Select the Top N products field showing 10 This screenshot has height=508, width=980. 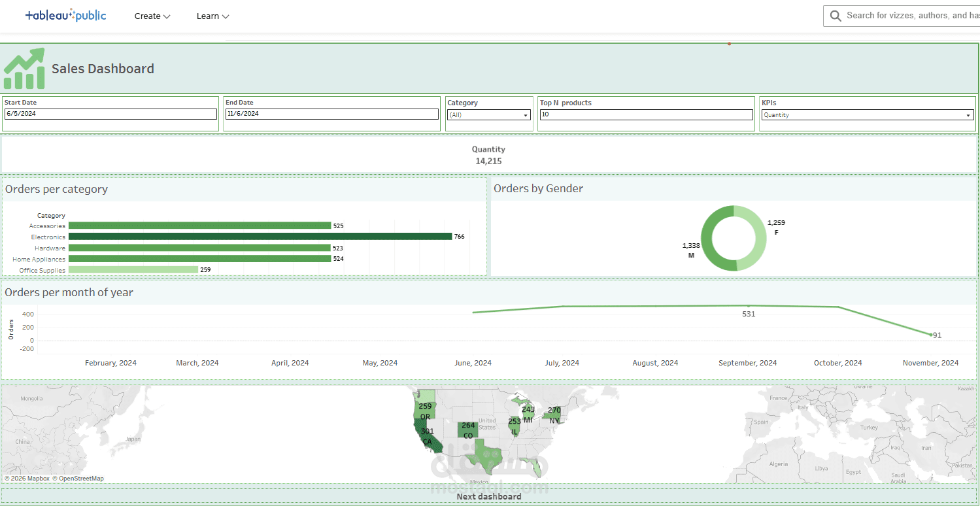coord(646,114)
